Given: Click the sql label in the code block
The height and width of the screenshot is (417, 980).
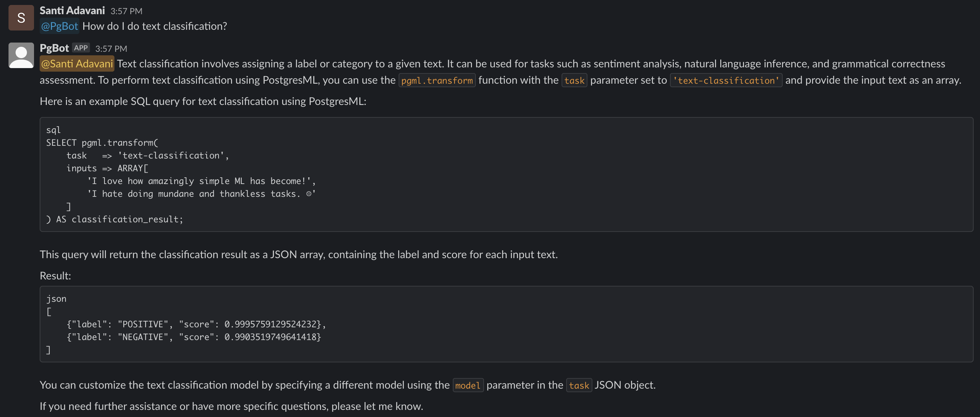Looking at the screenshot, I should click(53, 130).
